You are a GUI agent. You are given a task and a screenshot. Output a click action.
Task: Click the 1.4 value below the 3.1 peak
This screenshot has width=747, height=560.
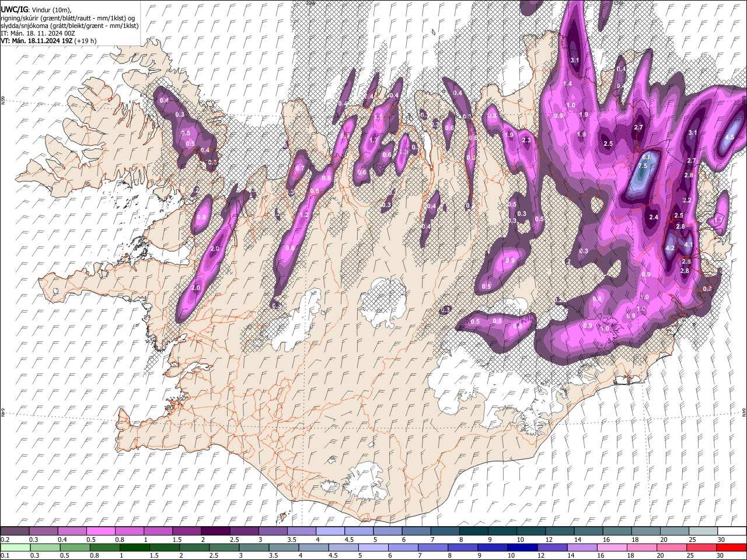coord(567,84)
